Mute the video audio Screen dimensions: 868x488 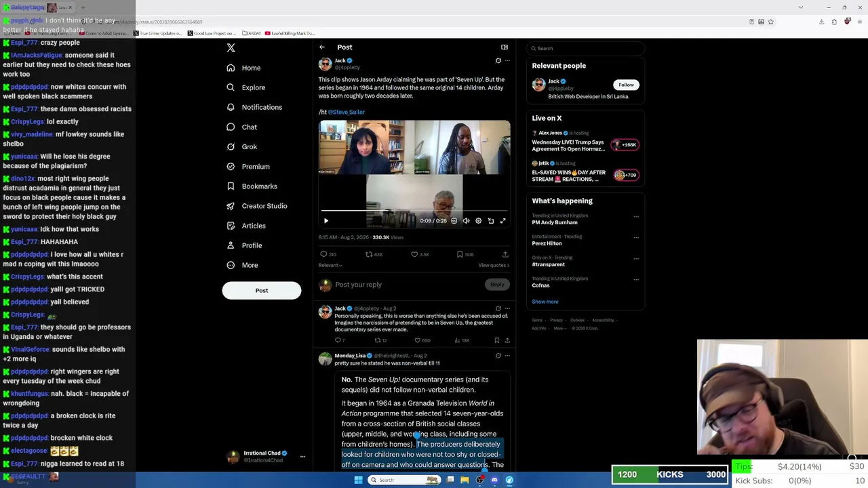466,221
